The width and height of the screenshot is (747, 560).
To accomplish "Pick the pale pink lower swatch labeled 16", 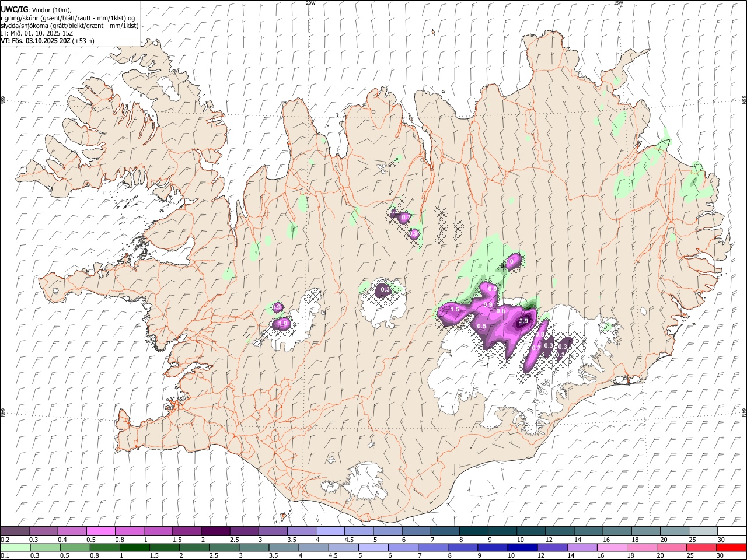I will [612, 547].
